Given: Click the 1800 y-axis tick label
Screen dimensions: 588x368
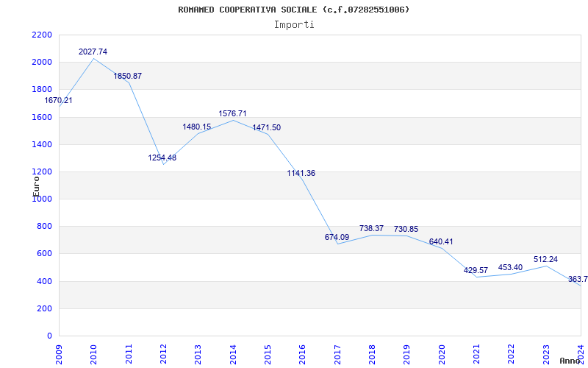Looking at the screenshot, I should pos(43,90).
